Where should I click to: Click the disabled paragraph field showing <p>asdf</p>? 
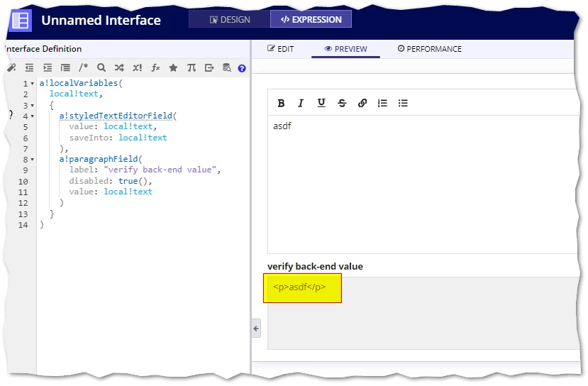tap(423, 313)
